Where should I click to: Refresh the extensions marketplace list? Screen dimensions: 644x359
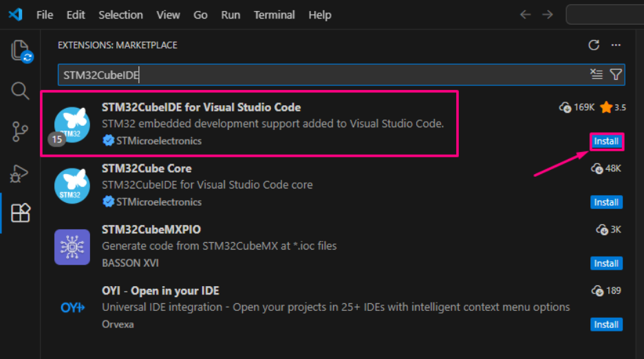(594, 45)
